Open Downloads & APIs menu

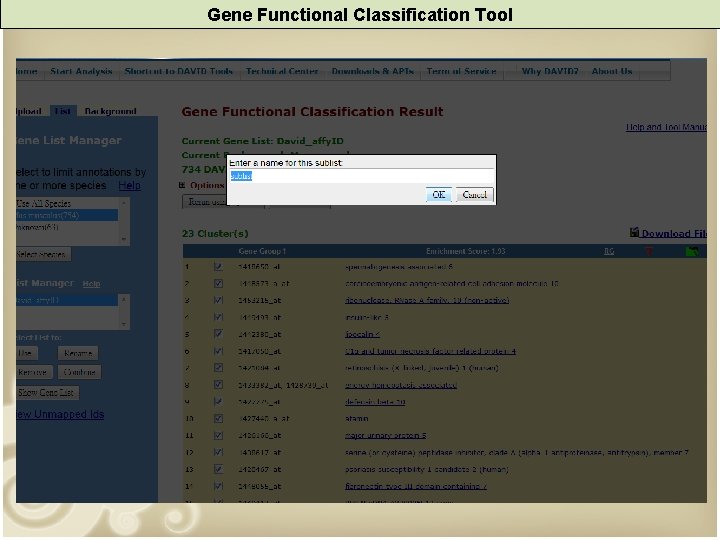tap(372, 72)
